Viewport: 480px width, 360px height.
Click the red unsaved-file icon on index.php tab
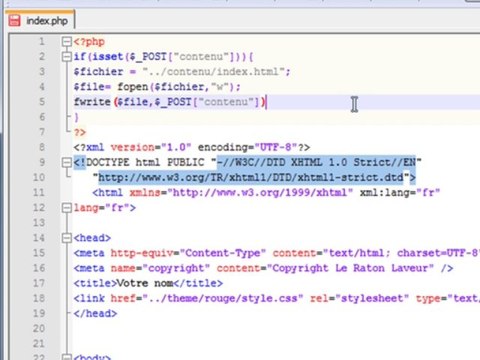point(15,21)
